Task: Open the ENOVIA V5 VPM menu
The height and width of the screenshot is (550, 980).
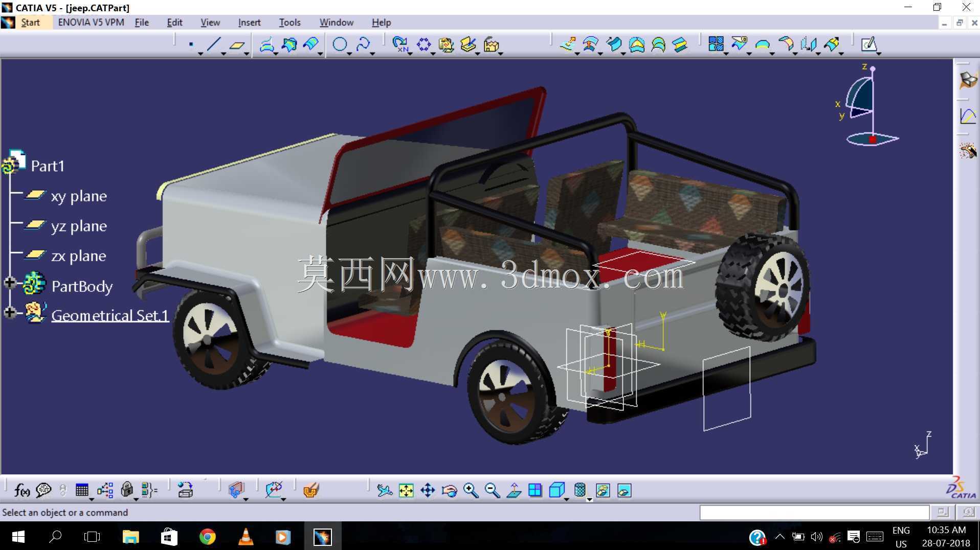Action: [x=91, y=22]
